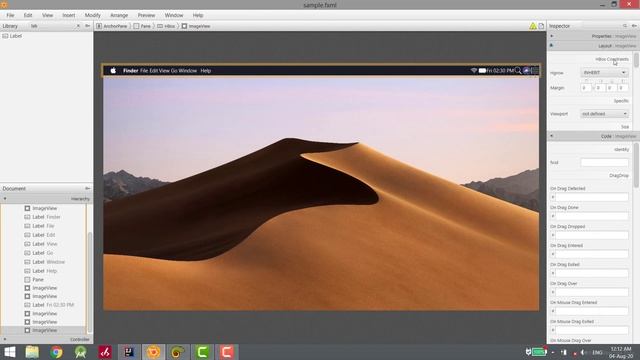Click the hierarchy panel vertical scrollbar
The image size is (640, 360).
90,282
